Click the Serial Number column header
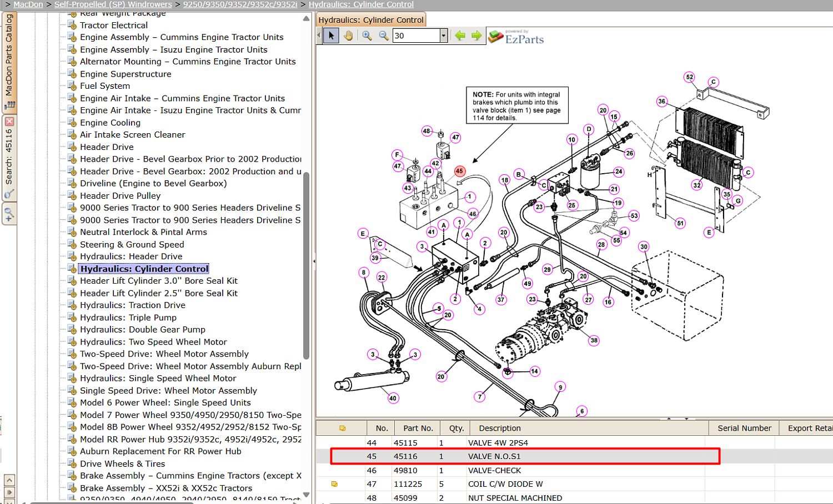 [x=744, y=428]
